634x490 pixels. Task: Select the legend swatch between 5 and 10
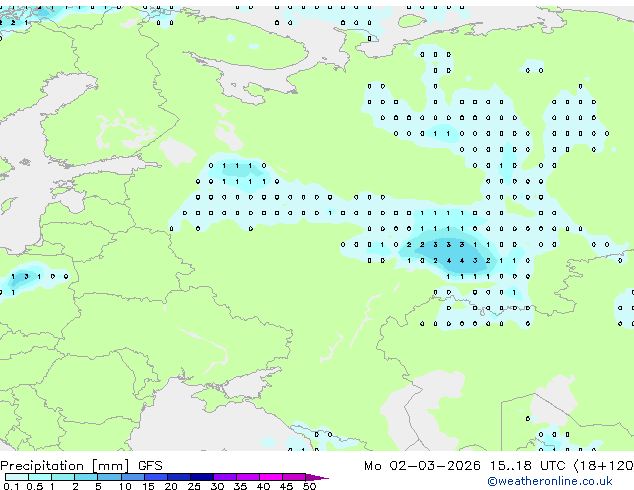[109, 477]
